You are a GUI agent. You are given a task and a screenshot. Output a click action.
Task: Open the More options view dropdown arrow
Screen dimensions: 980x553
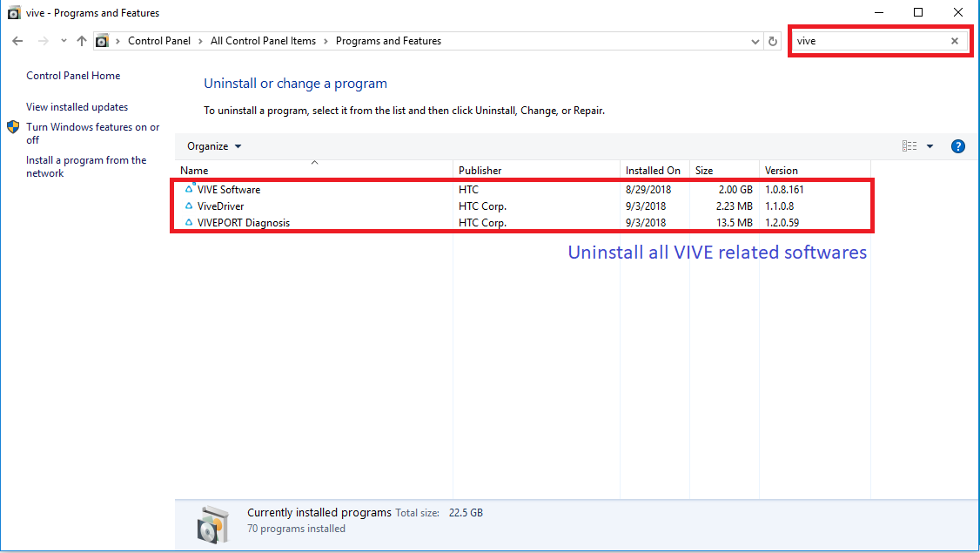[930, 146]
